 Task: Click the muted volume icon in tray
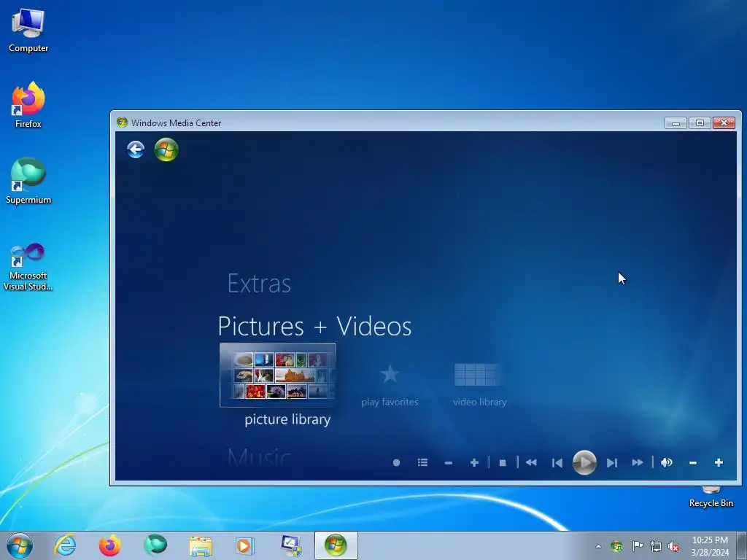click(x=673, y=547)
